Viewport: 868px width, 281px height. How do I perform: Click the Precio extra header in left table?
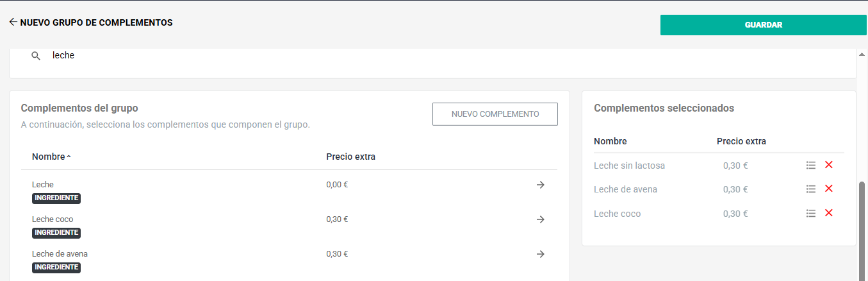click(x=350, y=157)
